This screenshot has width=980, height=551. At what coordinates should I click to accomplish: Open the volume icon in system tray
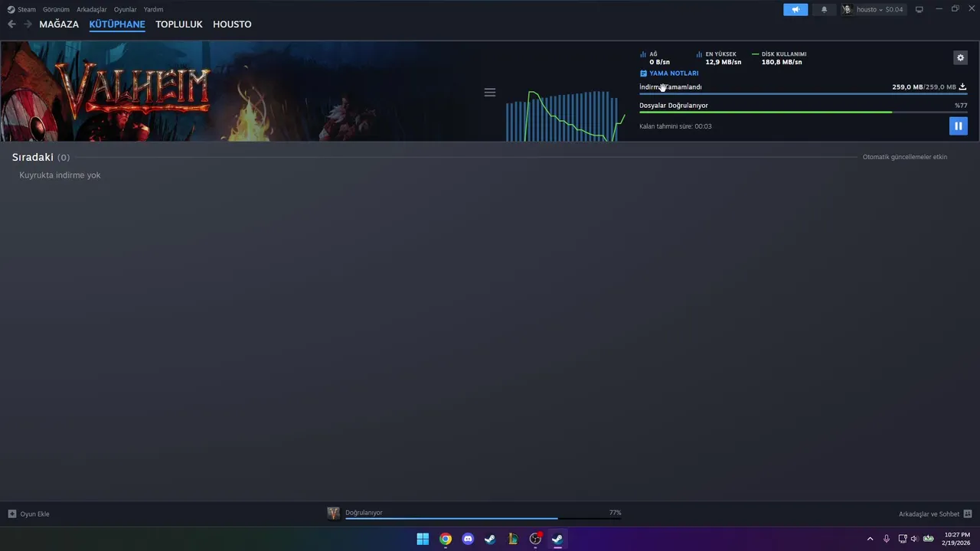(x=914, y=539)
